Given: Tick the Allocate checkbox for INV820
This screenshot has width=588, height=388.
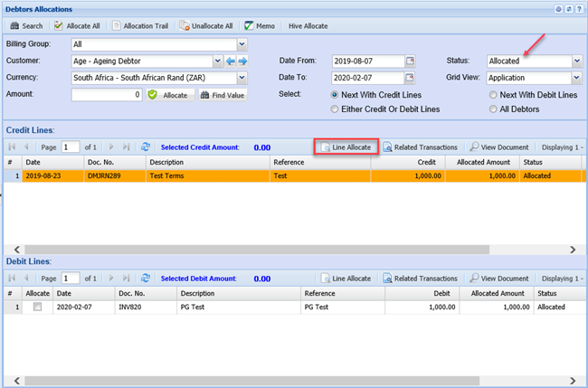Looking at the screenshot, I should tap(37, 308).
